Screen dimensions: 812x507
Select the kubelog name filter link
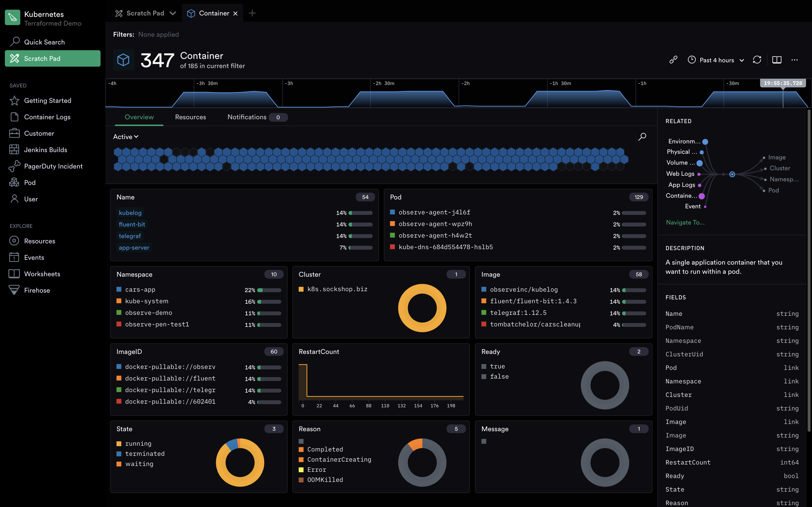click(x=130, y=213)
